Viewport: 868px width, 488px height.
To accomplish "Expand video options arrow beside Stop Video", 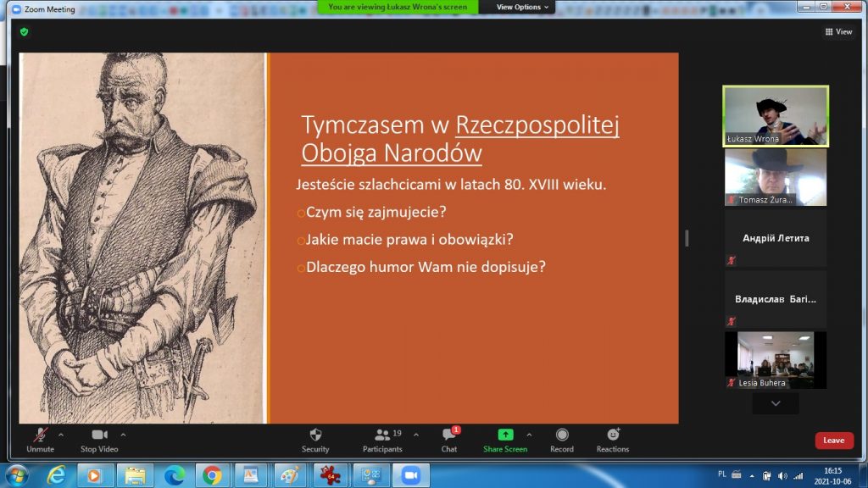I will pos(124,435).
